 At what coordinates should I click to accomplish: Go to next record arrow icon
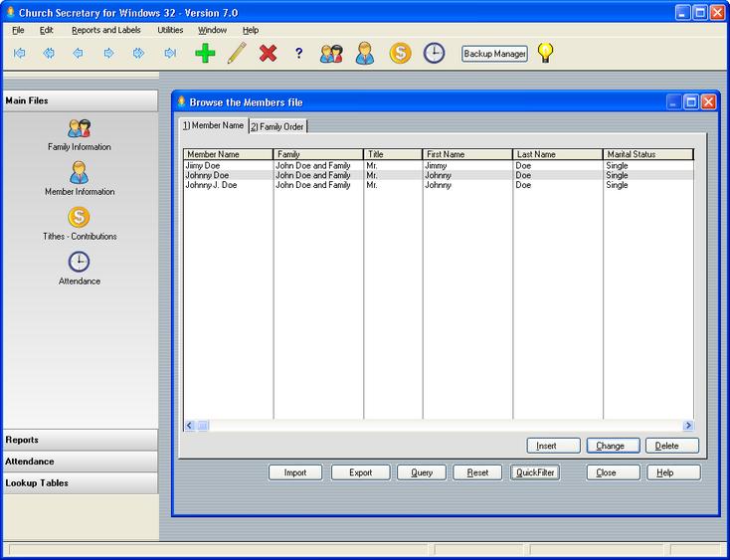(x=108, y=53)
